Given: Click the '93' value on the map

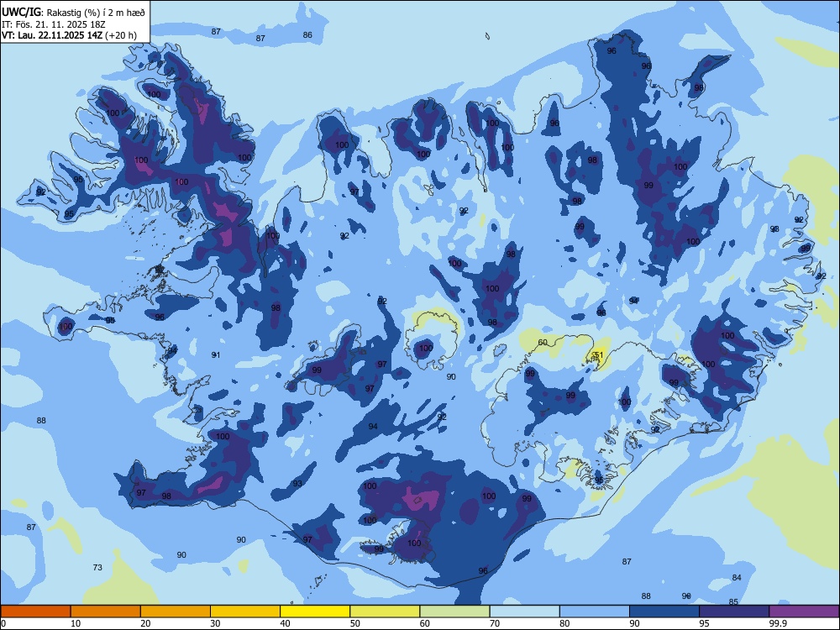Looking at the screenshot, I should click(x=297, y=483).
